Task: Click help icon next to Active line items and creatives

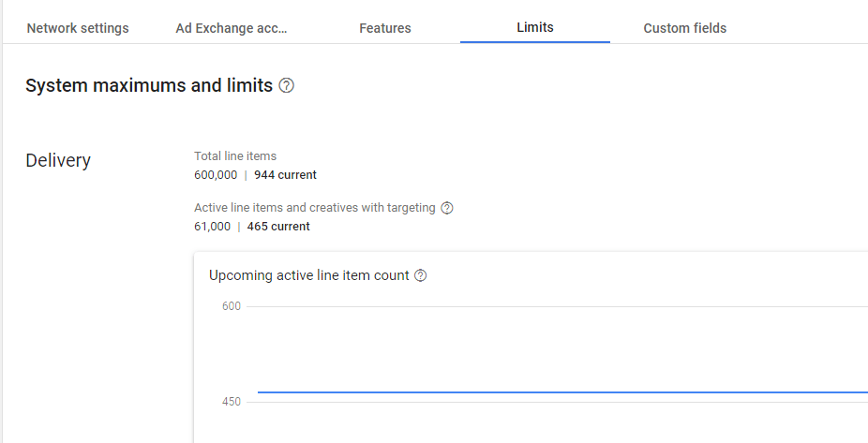Action: coord(447,208)
